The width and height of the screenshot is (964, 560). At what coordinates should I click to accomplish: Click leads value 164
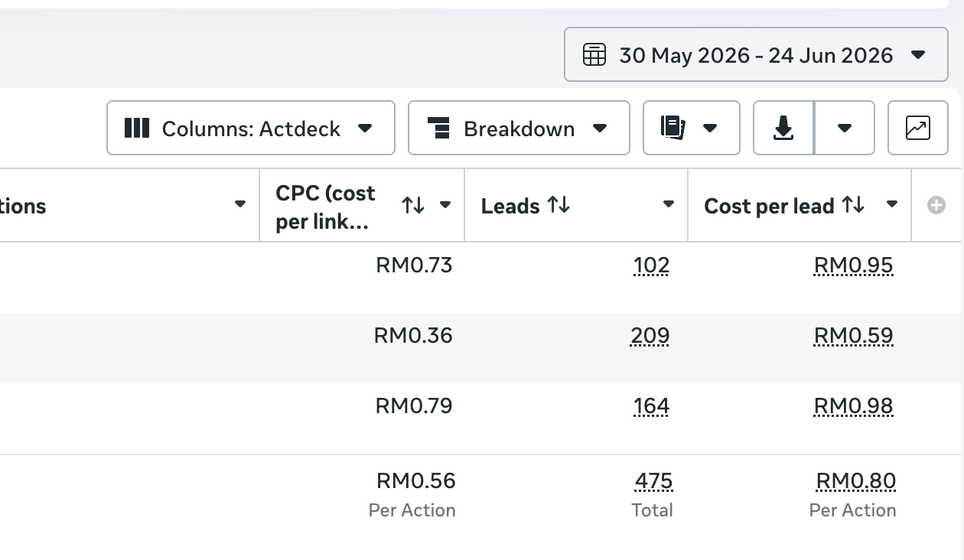(651, 405)
